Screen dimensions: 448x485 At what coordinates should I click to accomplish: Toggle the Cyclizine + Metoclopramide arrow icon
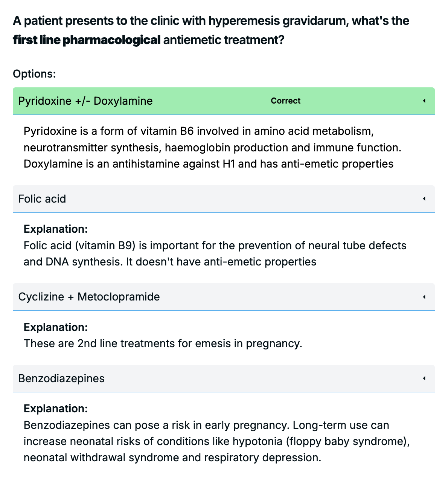point(424,297)
